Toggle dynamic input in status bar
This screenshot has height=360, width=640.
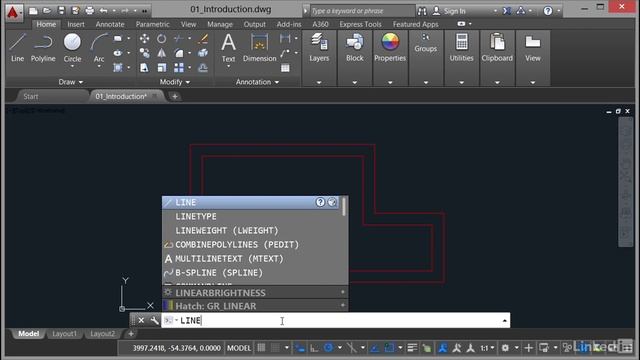[300, 348]
